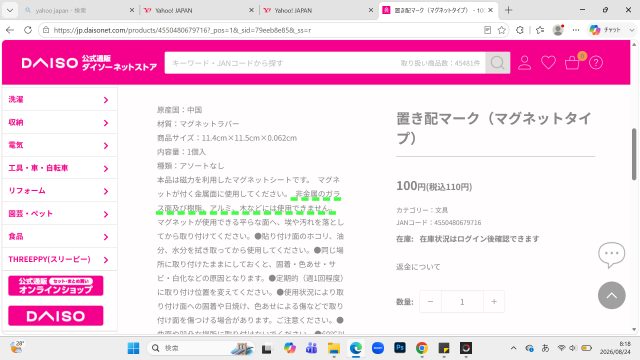640x360 pixels.
Task: Open a new browser tab
Action: coord(508,10)
